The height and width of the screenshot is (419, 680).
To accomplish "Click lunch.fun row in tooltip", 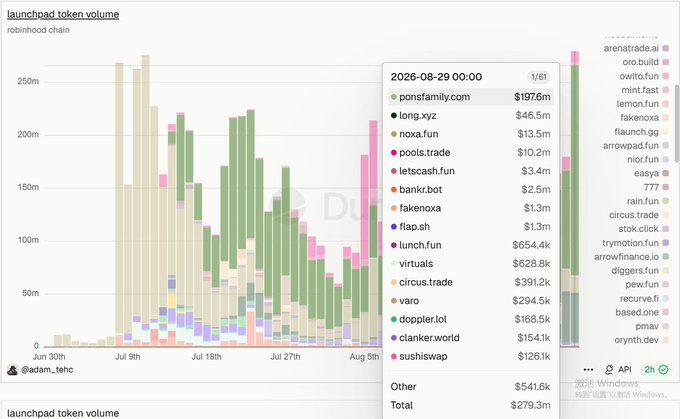I will [x=471, y=245].
